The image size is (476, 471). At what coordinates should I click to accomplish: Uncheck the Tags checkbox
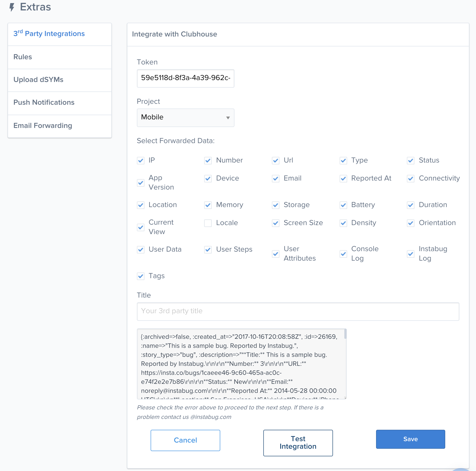pos(140,276)
